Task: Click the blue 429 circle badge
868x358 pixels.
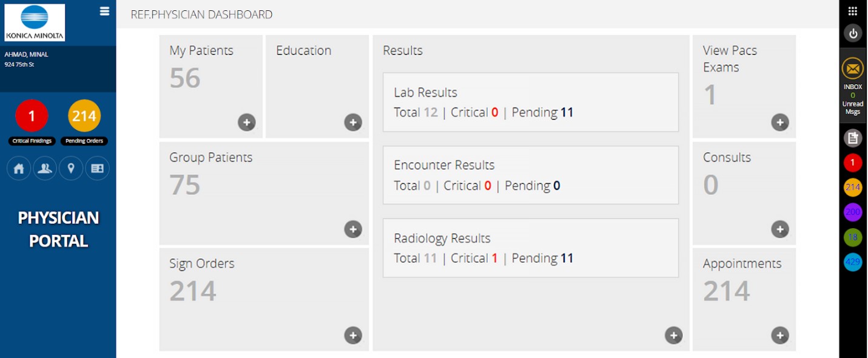Action: (x=853, y=262)
